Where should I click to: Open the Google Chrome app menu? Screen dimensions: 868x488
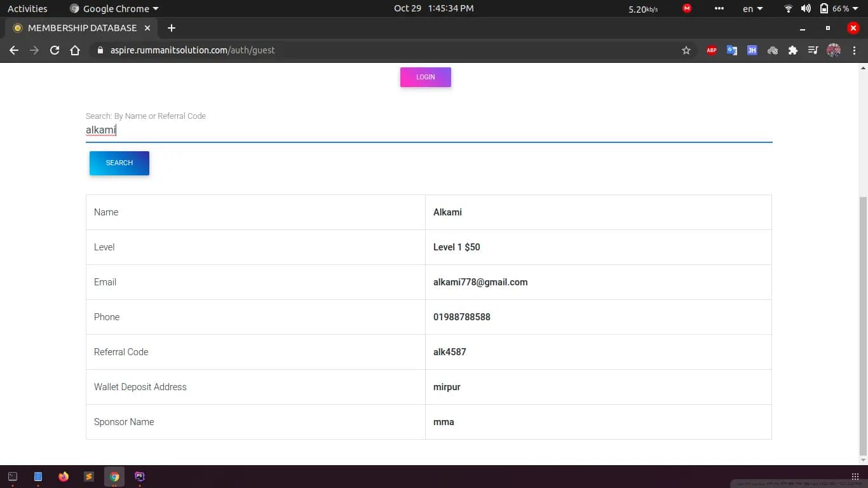point(114,8)
